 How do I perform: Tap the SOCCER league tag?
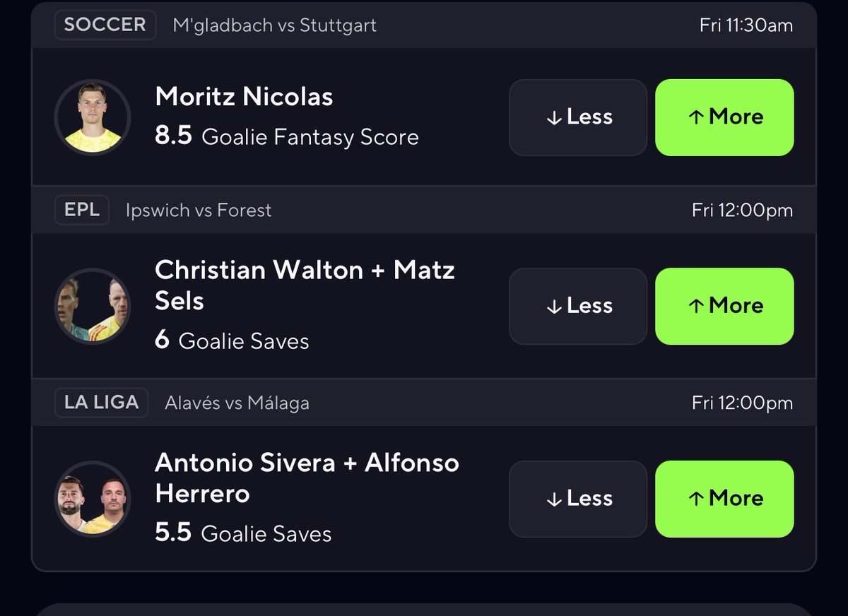click(105, 25)
